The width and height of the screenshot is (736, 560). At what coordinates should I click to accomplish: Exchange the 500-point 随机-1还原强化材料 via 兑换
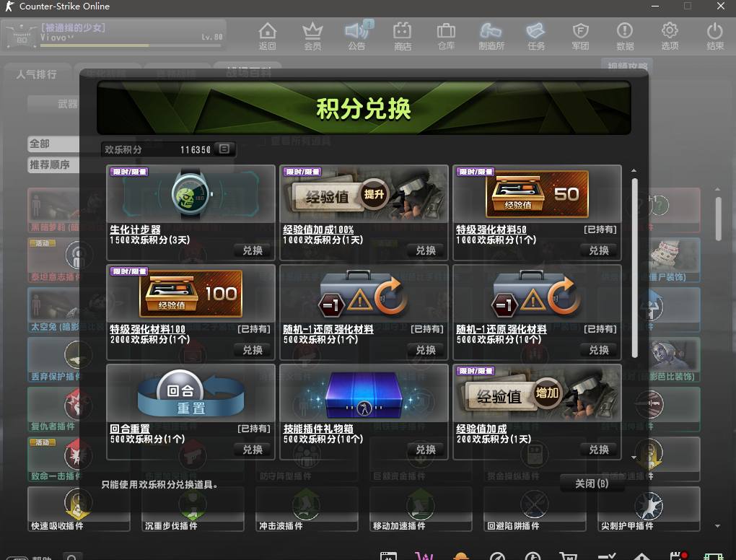pyautogui.click(x=426, y=350)
